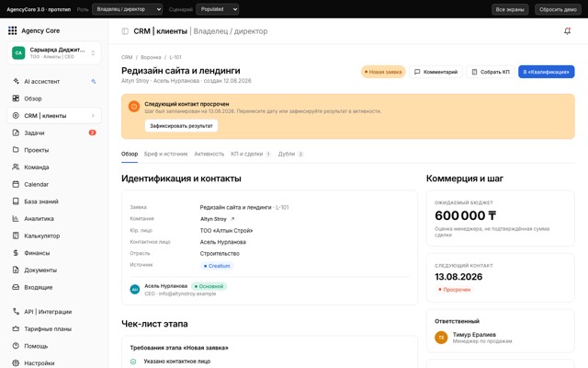Click the Altyn Stroy company link

point(213,219)
